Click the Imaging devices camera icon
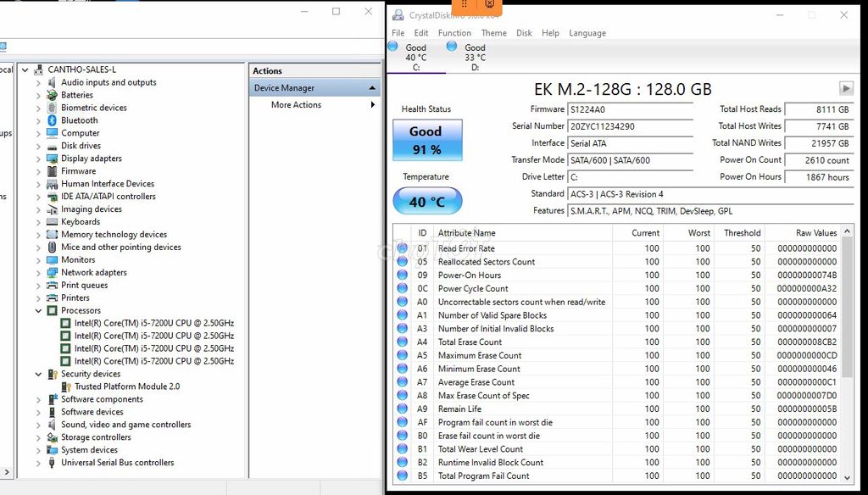The height and width of the screenshot is (495, 868). (52, 210)
